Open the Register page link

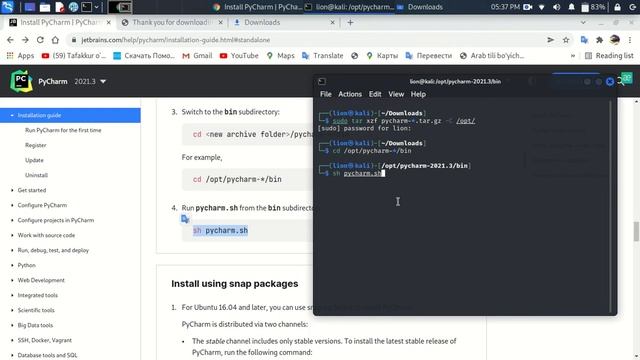36,145
